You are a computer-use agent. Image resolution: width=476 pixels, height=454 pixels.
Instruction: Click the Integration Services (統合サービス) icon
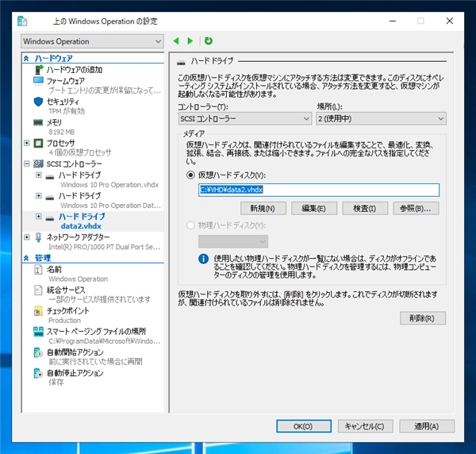point(38,290)
